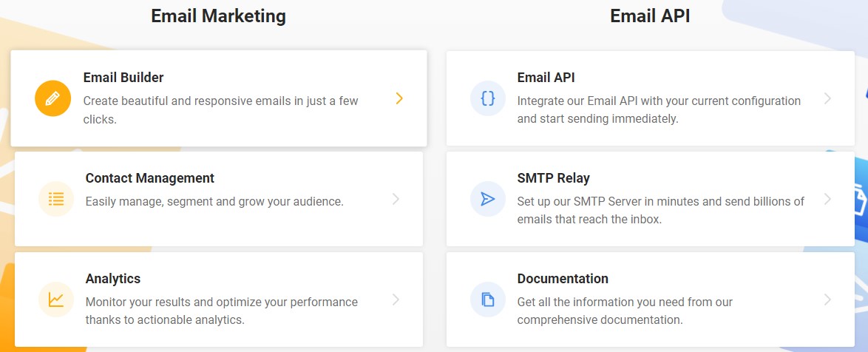Click the SMTP Relay card chevron
The image size is (868, 352).
[x=827, y=199]
